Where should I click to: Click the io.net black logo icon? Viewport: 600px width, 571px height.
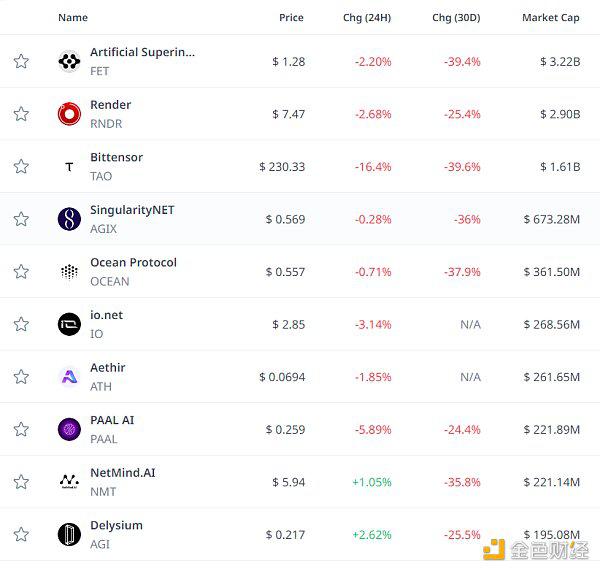[x=69, y=324]
